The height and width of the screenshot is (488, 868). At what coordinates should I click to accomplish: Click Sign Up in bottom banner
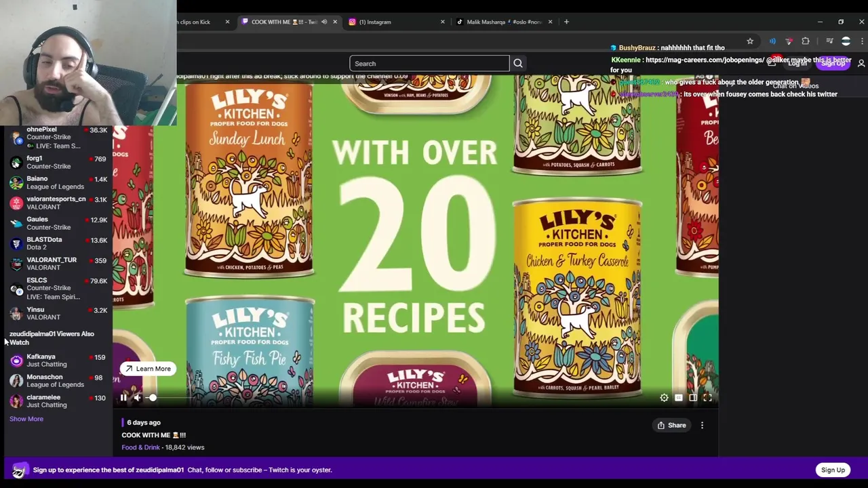pos(833,470)
